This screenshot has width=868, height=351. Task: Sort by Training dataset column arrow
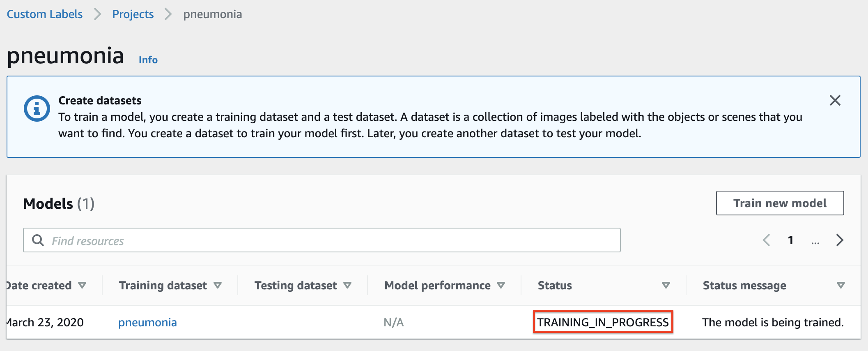(218, 285)
